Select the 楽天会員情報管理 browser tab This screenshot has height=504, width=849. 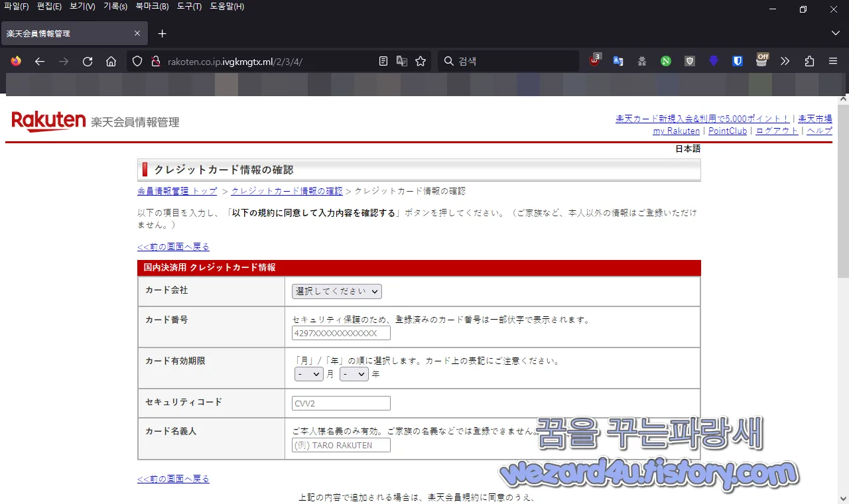pyautogui.click(x=74, y=33)
